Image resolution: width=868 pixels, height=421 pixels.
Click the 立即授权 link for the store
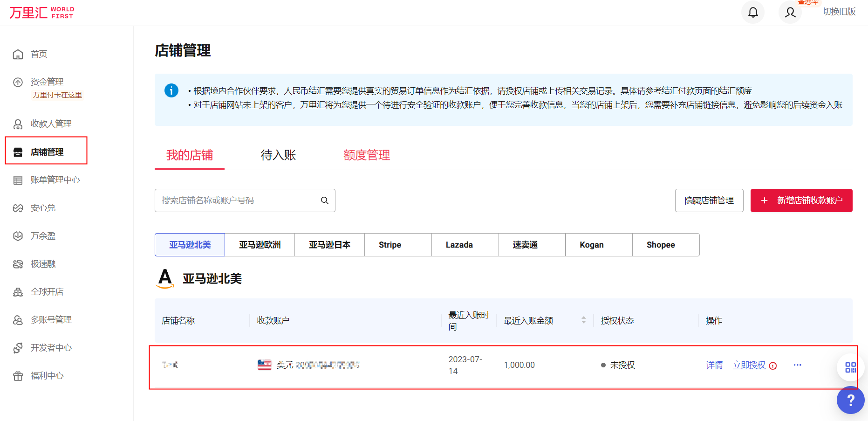pos(749,366)
